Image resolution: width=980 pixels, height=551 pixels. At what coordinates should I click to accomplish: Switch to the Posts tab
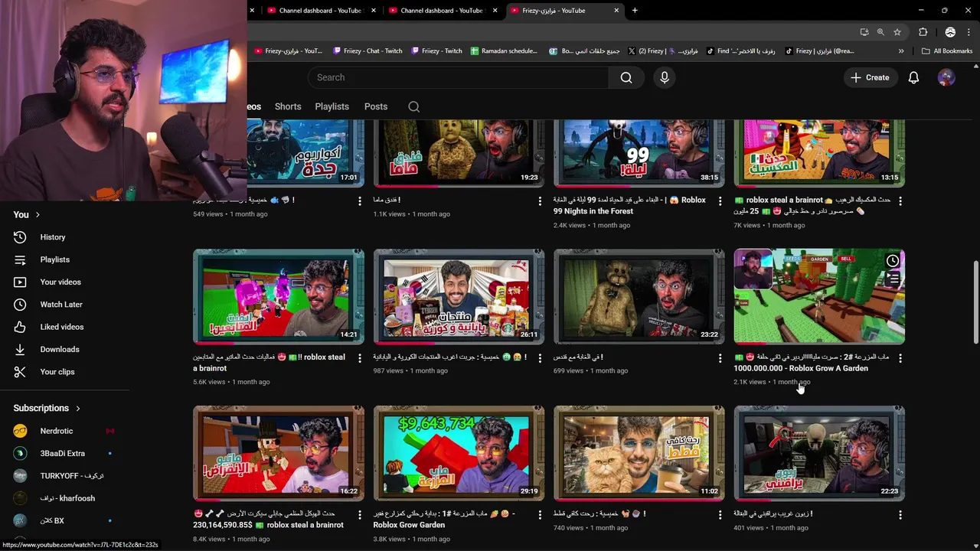pyautogui.click(x=376, y=106)
